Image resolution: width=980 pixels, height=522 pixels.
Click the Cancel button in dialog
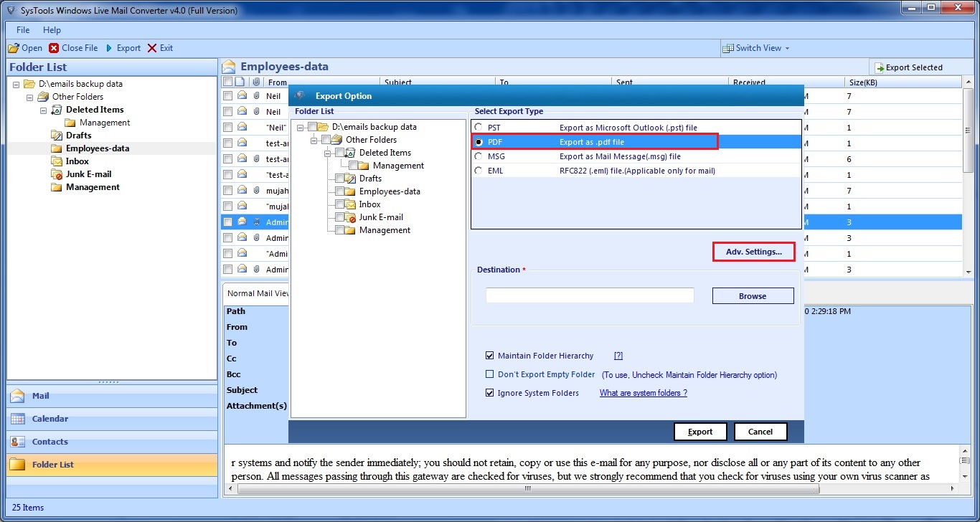tap(760, 432)
